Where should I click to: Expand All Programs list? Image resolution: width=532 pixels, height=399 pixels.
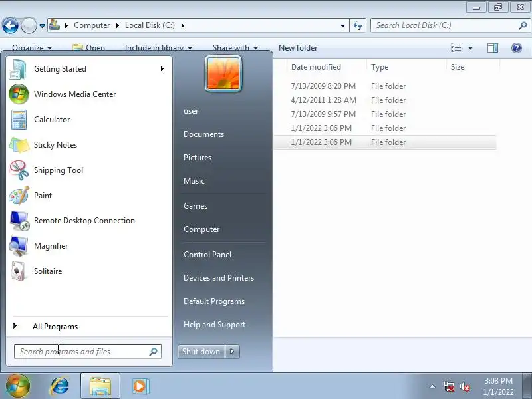[x=89, y=327]
